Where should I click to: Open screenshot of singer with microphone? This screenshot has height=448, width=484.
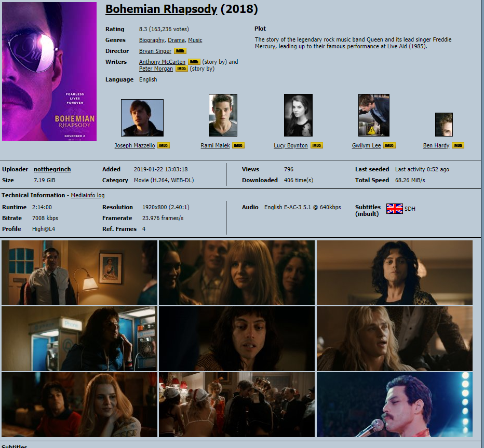point(395,404)
